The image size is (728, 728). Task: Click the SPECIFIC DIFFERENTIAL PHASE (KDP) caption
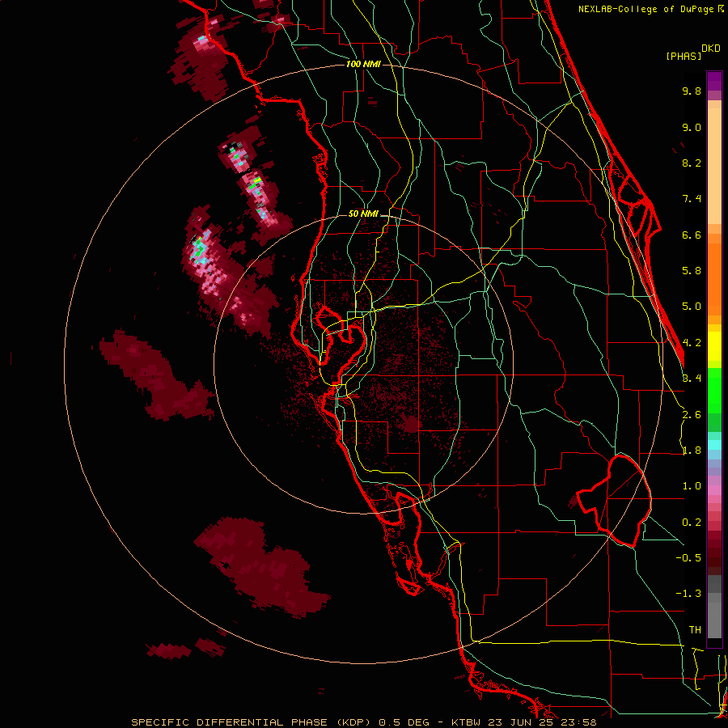pyautogui.click(x=251, y=722)
